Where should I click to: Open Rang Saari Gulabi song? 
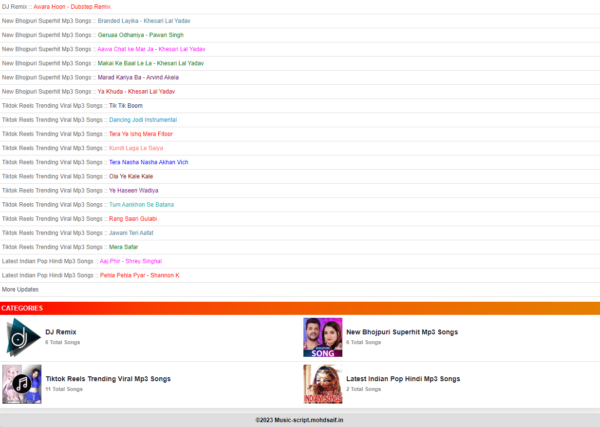pyautogui.click(x=133, y=219)
